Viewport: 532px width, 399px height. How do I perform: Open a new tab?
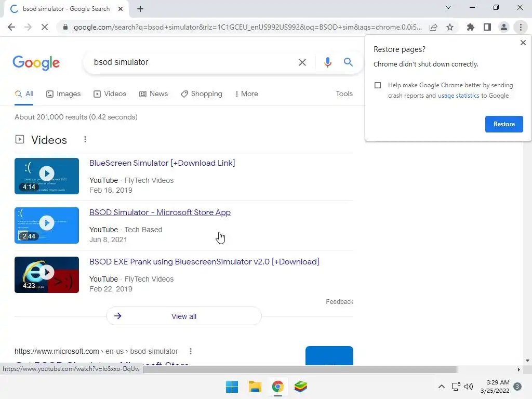[140, 9]
